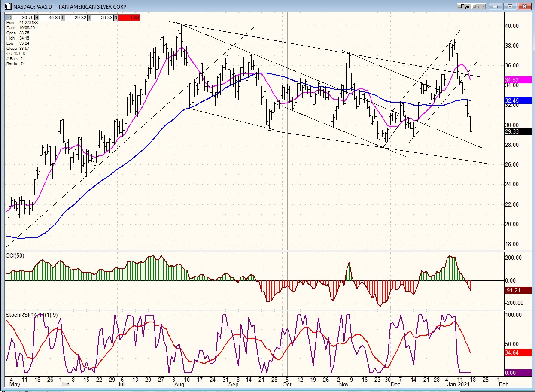Image resolution: width=535 pixels, height=392 pixels.
Task: Click the chart title NASDAQ:PAAS,D text
Action: [x=33, y=6]
